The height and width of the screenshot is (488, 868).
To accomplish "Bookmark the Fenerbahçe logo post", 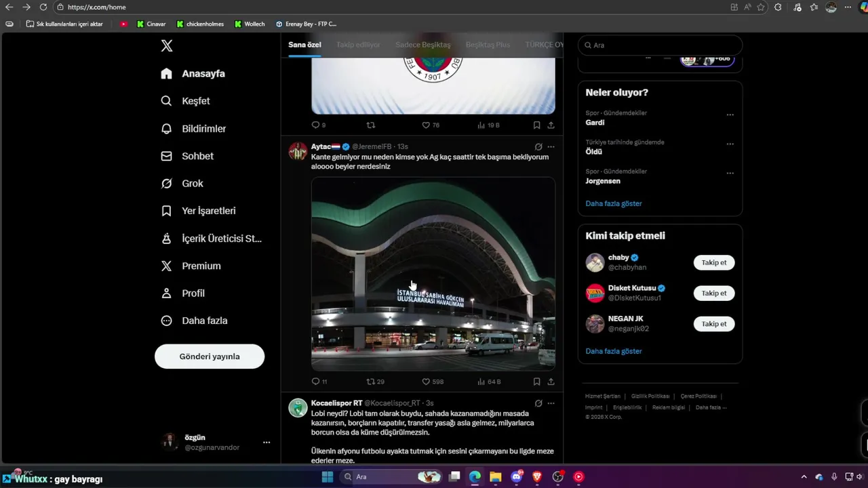I will click(x=536, y=125).
